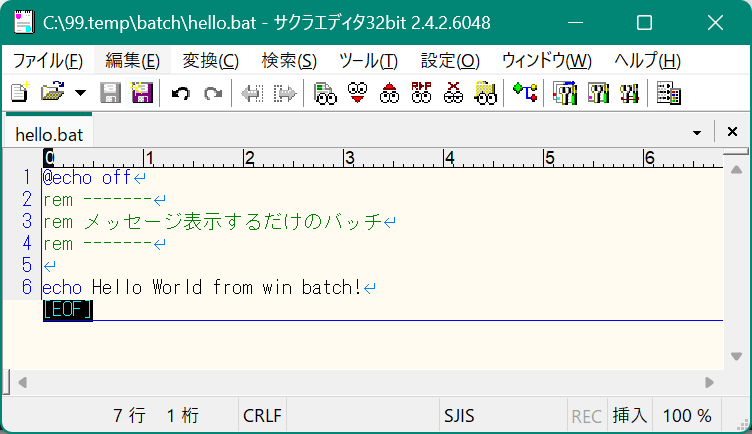Click the Find Previous up-arrow icon
752x434 pixels.
click(389, 94)
